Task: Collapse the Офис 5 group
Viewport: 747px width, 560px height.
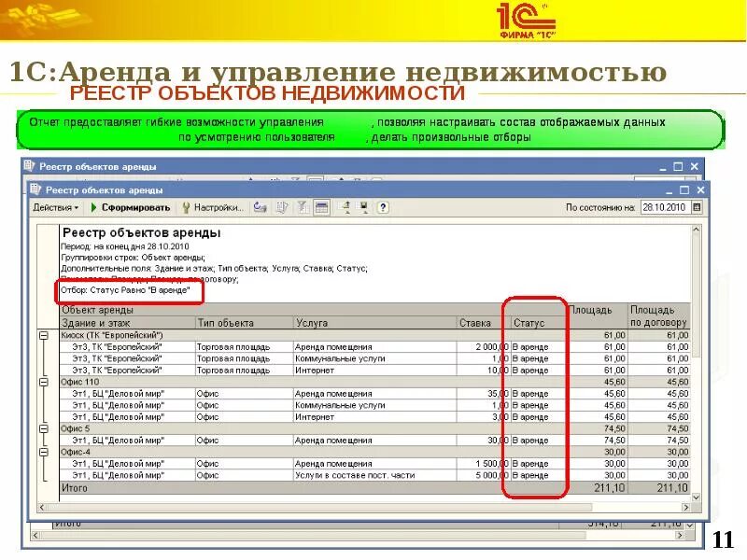Action: click(43, 429)
